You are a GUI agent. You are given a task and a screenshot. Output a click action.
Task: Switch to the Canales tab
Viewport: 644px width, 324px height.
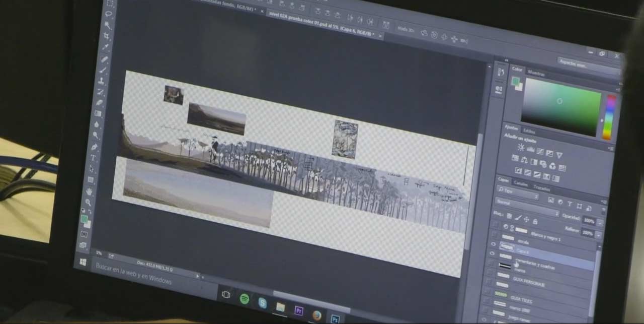[x=521, y=184]
